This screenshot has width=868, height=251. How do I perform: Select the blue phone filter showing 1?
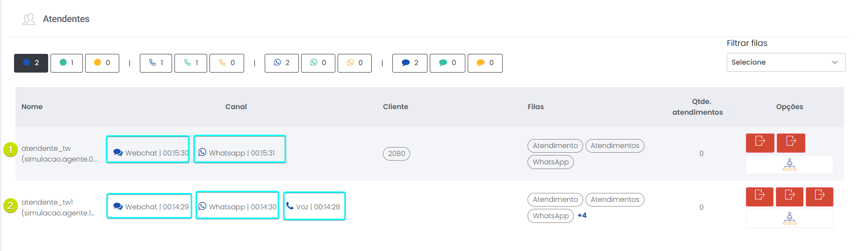(156, 63)
